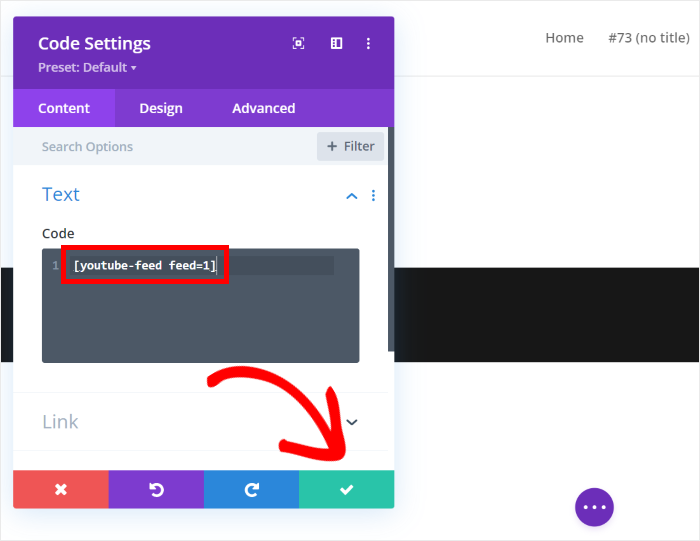
Task: Undo the last change
Action: tap(156, 489)
